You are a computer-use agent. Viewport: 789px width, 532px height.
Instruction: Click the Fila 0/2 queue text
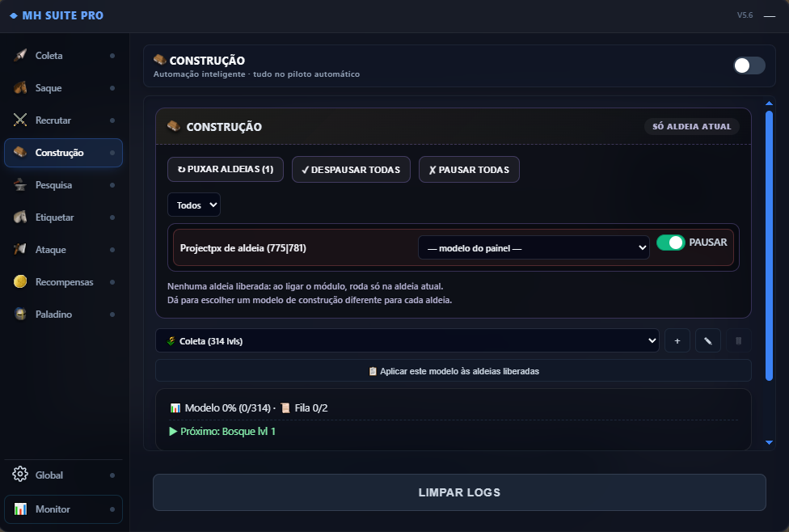click(x=311, y=407)
